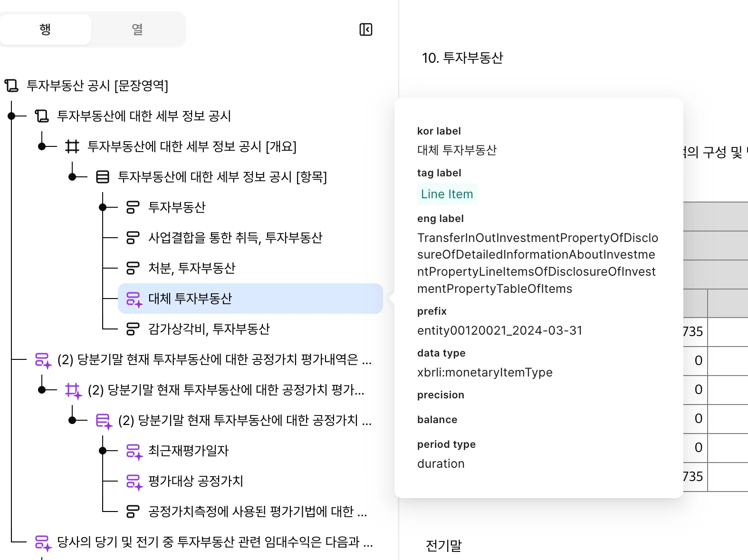Select 당사의 당기 및 전기 중 임대수익 row
The image size is (748, 560).
click(x=215, y=542)
